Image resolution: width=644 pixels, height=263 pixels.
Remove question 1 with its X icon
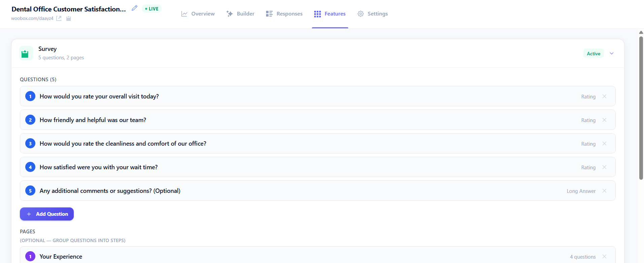(604, 96)
